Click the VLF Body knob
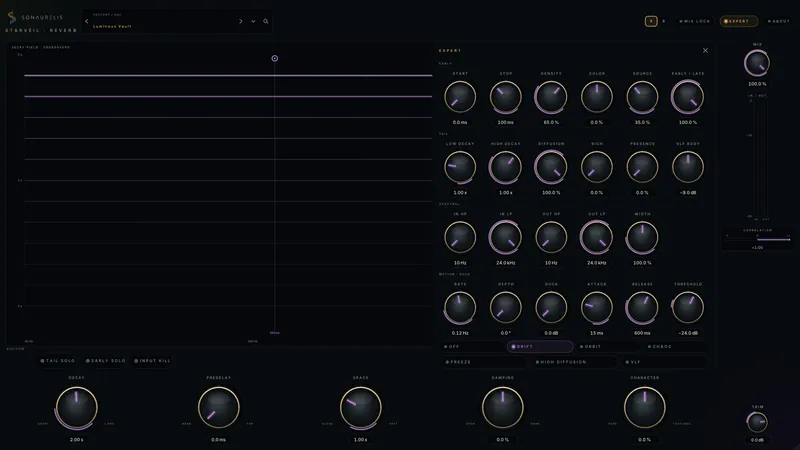This screenshot has height=450, width=800. pyautogui.click(x=688, y=167)
